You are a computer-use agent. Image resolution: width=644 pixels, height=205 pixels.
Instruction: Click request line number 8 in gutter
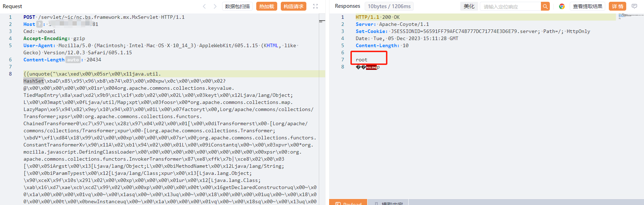pyautogui.click(x=10, y=74)
